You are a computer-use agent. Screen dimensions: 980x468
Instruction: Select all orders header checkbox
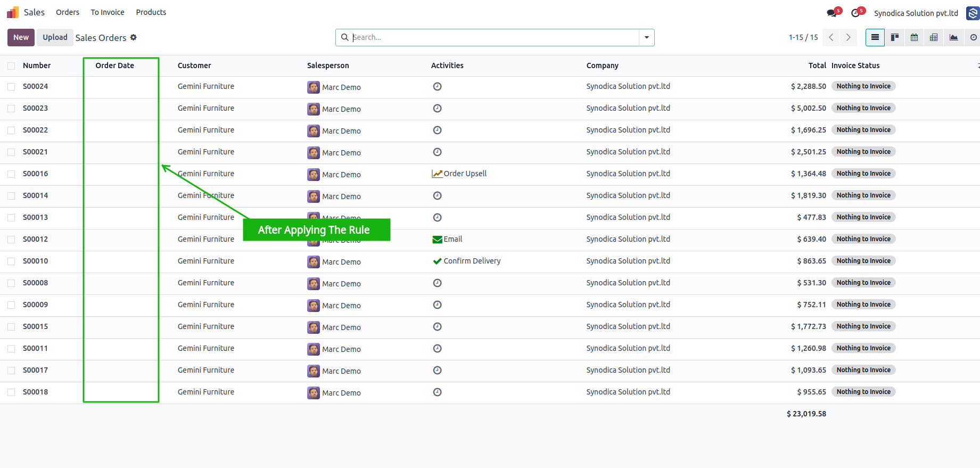pos(11,66)
